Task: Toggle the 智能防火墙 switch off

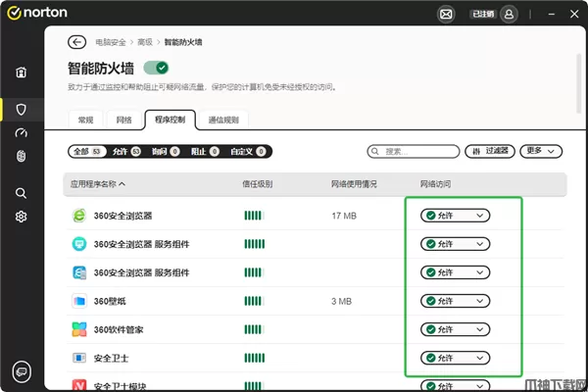Action: tap(156, 68)
